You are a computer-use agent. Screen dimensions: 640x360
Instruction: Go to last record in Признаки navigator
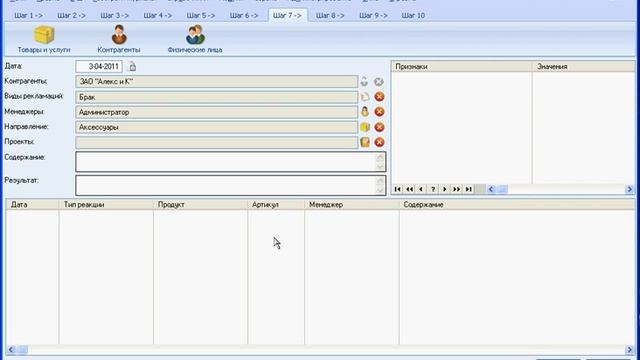(x=469, y=189)
